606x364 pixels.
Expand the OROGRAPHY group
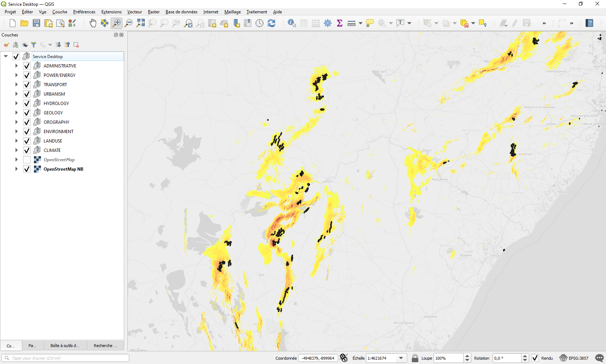[x=16, y=122]
